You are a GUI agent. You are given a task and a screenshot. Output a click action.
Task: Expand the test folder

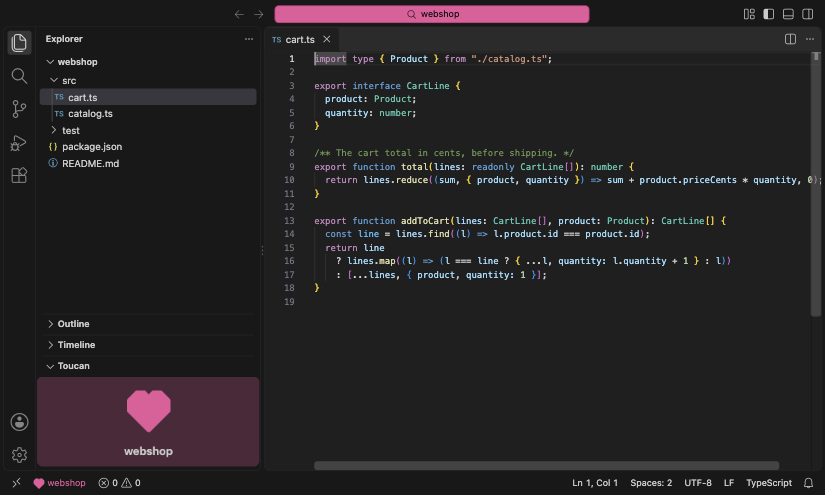tap(148, 130)
